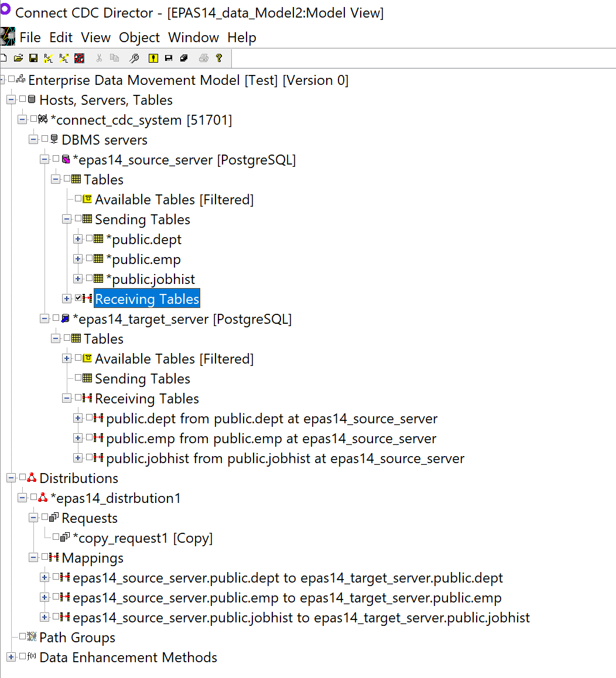Click the Help question mark toolbar icon
The width and height of the screenshot is (616, 678).
click(220, 58)
